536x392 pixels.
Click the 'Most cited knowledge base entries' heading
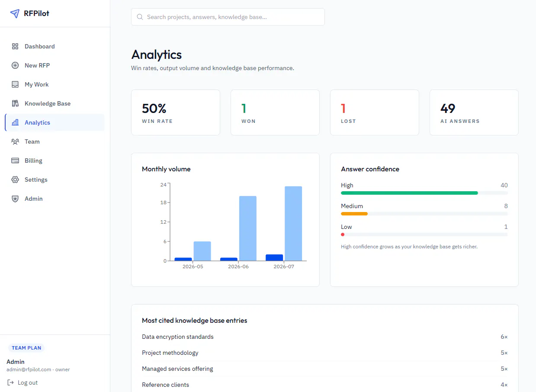[x=195, y=321]
